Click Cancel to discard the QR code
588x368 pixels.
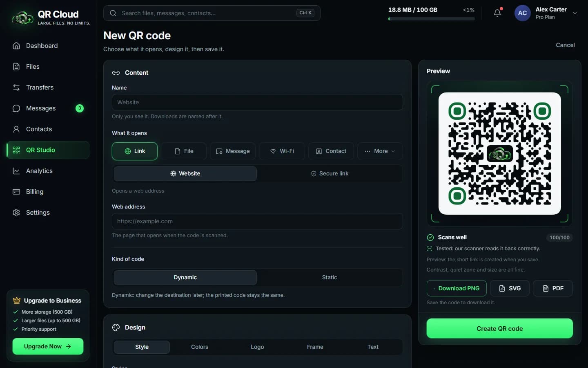point(565,45)
